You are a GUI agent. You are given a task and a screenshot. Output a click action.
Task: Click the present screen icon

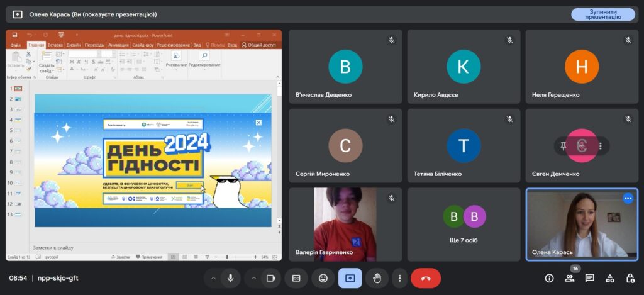click(x=350, y=278)
